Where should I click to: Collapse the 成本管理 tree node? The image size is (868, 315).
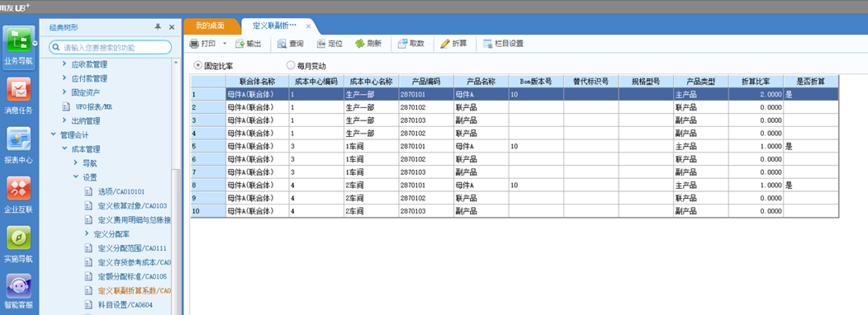[64, 148]
